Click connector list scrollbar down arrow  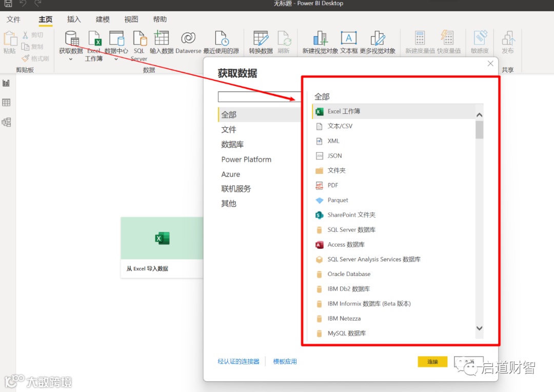tap(480, 328)
